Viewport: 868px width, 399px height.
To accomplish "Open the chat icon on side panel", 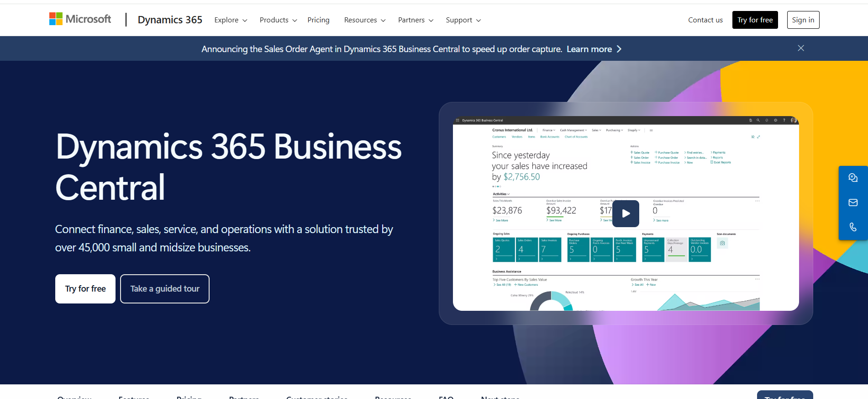I will point(852,178).
